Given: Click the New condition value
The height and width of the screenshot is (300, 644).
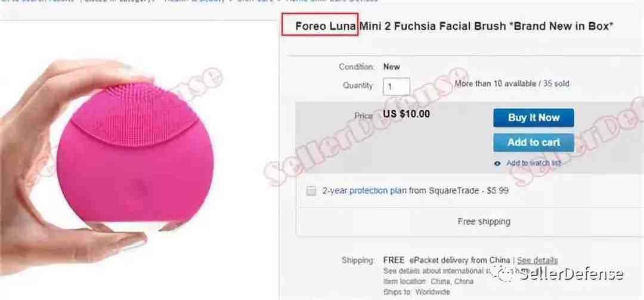Looking at the screenshot, I should (x=391, y=67).
